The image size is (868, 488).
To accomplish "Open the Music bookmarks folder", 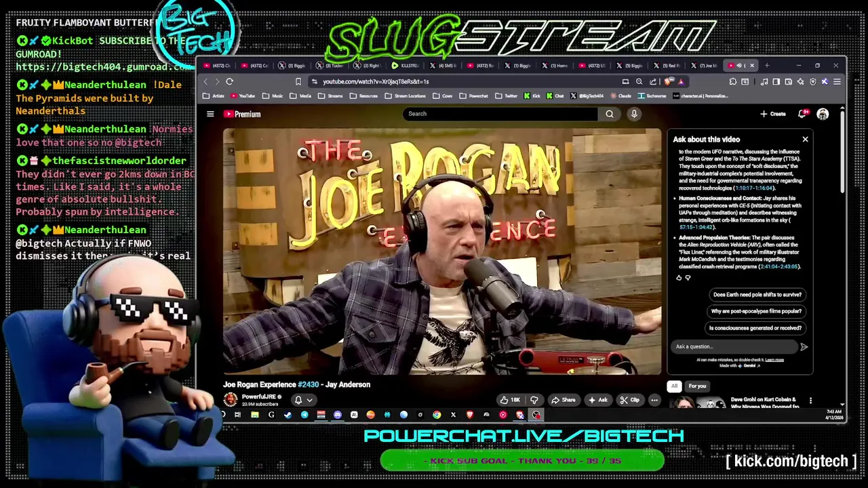I will [x=273, y=96].
